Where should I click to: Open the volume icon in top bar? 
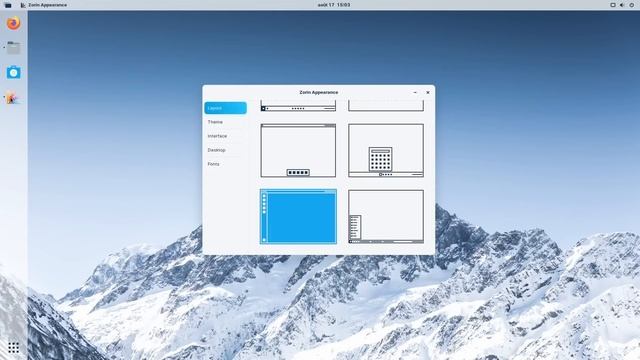coord(622,5)
